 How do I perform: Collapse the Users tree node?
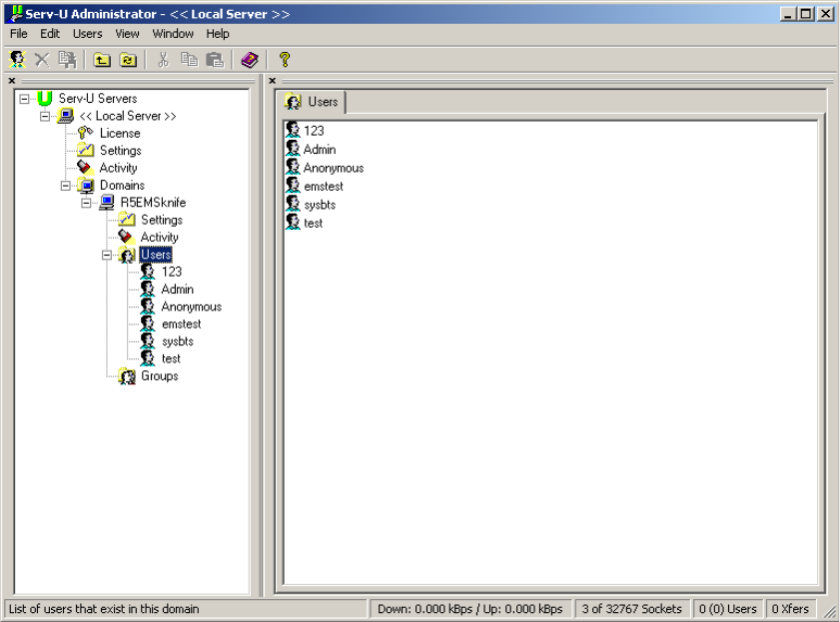pyautogui.click(x=107, y=256)
